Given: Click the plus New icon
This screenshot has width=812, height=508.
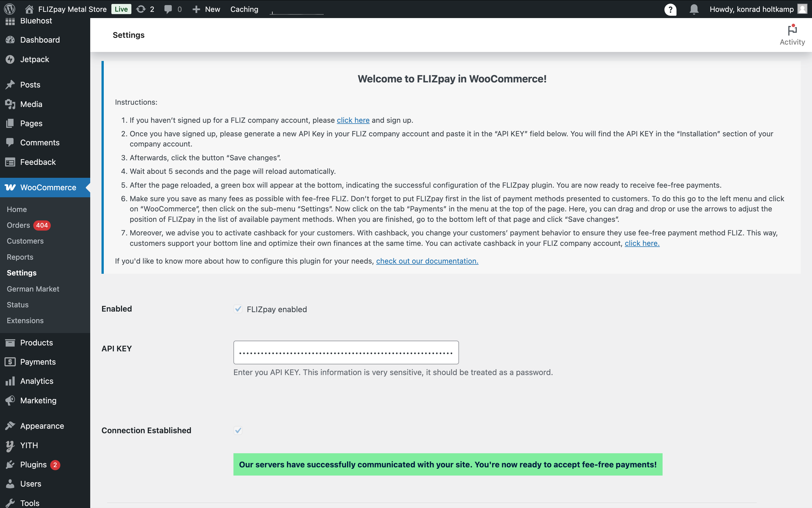Looking at the screenshot, I should 196,9.
